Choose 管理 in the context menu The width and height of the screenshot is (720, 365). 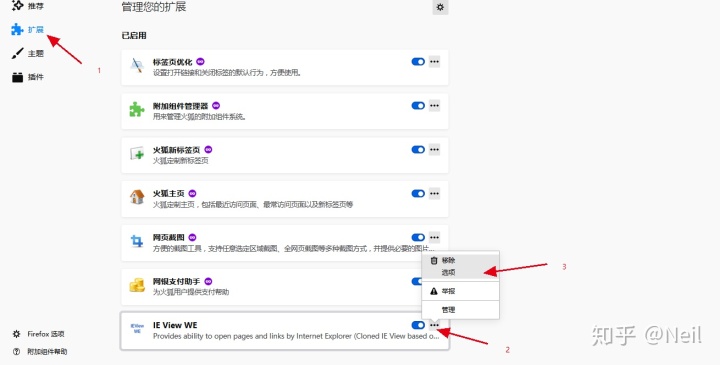(x=461, y=310)
